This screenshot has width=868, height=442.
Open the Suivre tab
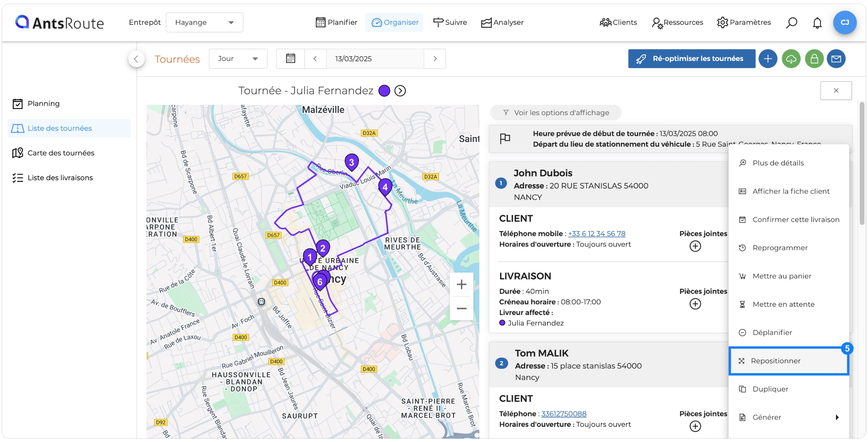point(449,22)
